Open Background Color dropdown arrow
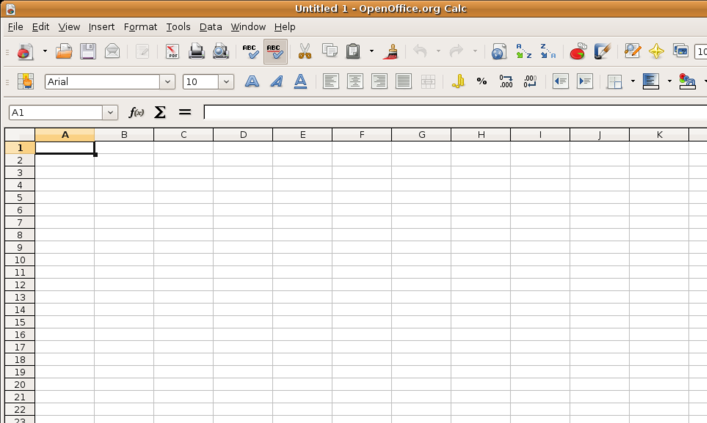Viewport: 707px width, 423px height. pyautogui.click(x=669, y=82)
